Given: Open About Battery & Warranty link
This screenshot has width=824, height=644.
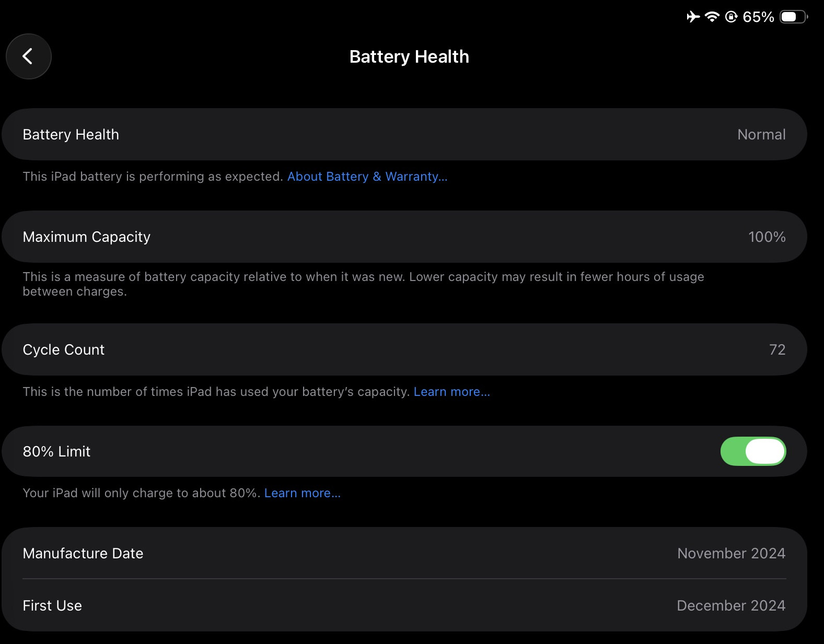Looking at the screenshot, I should coord(367,177).
